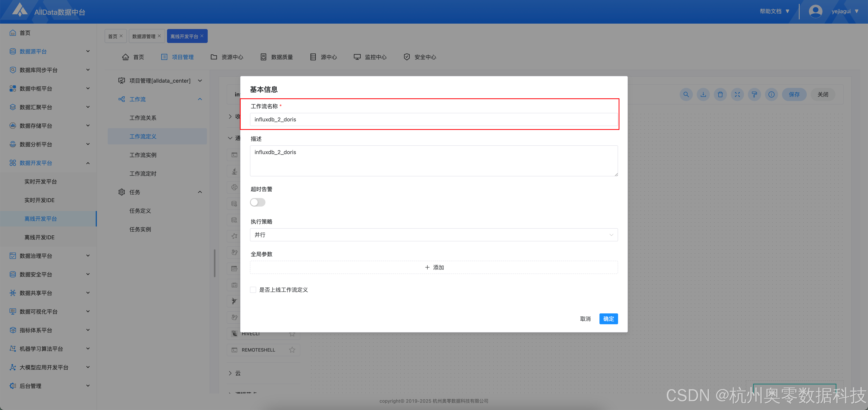Switch to 资源中心 top menu
The width and height of the screenshot is (868, 410).
pyautogui.click(x=227, y=57)
